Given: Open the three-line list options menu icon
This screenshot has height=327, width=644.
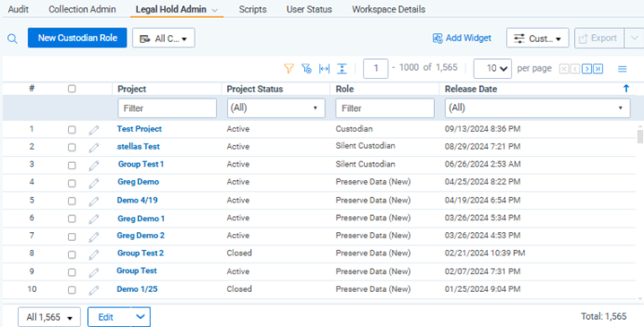Looking at the screenshot, I should (x=622, y=69).
